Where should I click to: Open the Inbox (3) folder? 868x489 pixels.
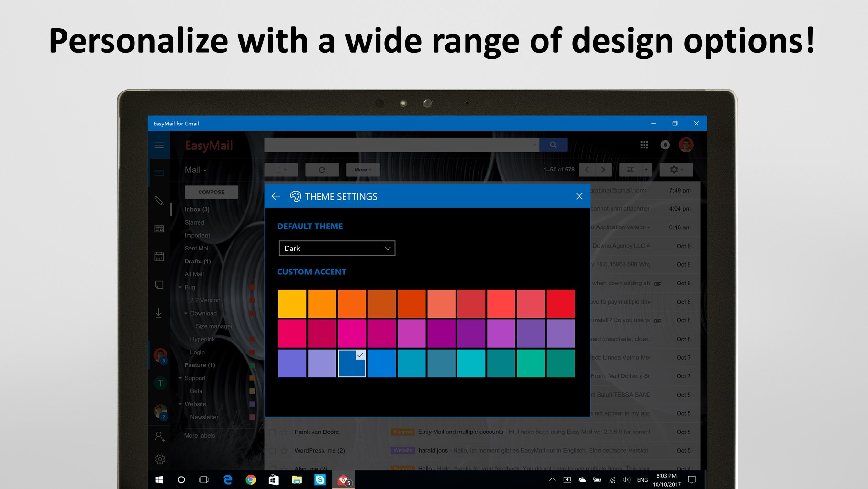point(197,209)
